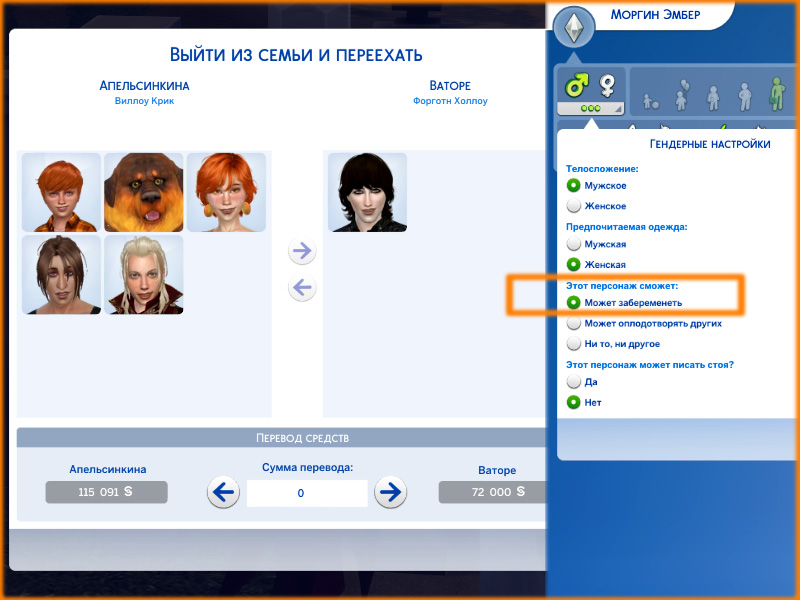
Task: Choose the child with balloon age icon
Action: pos(682,94)
